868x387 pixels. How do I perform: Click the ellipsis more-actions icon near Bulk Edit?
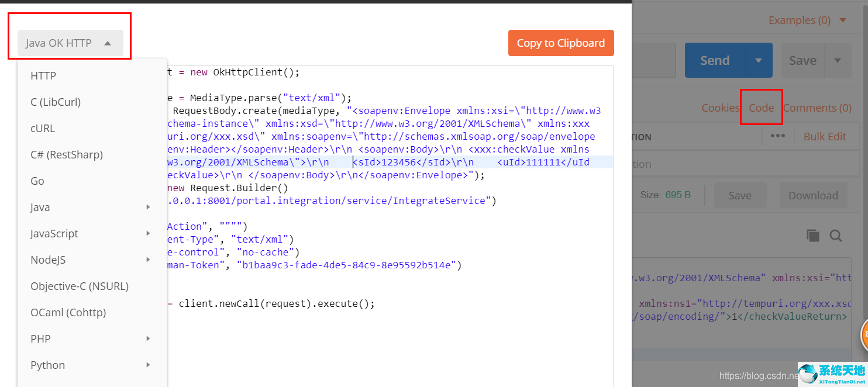[x=778, y=136]
